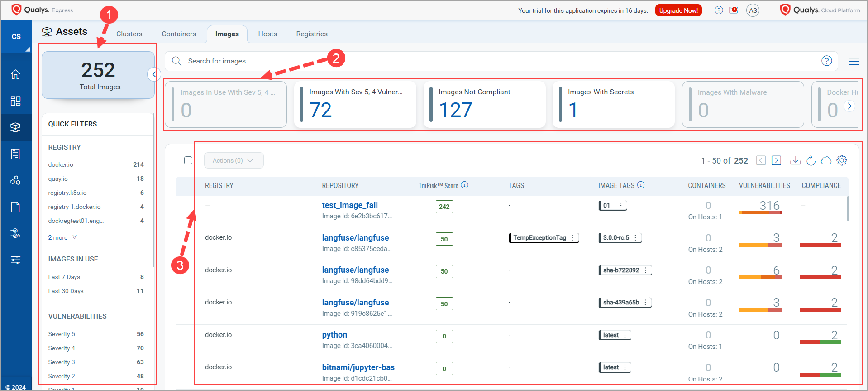Click the notifications icon in top bar
The height and width of the screenshot is (391, 868).
click(x=734, y=10)
